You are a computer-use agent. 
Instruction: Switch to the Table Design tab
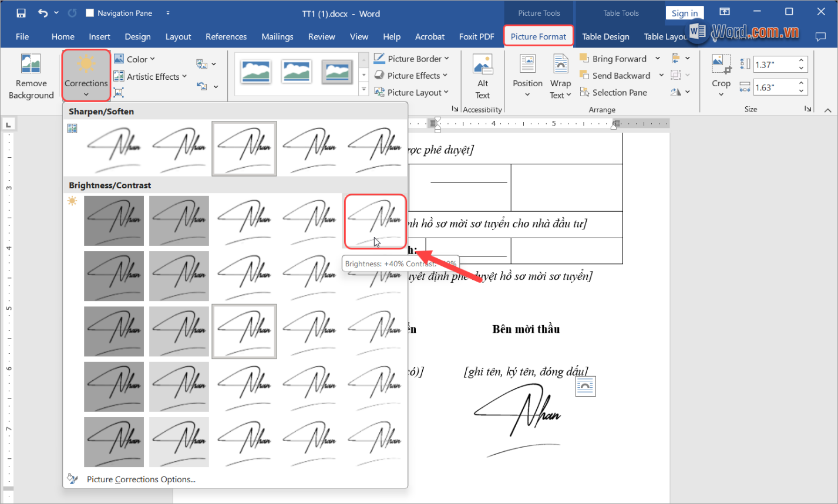coord(605,36)
